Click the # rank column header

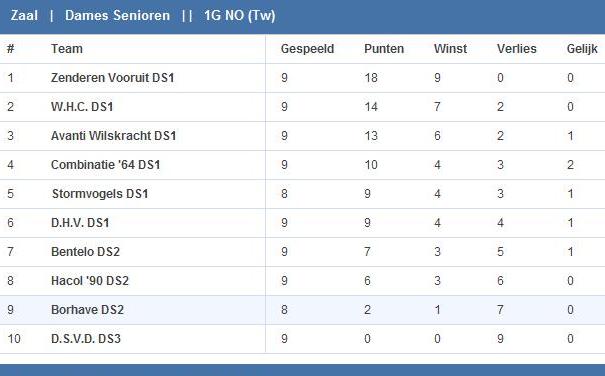pos(10,49)
